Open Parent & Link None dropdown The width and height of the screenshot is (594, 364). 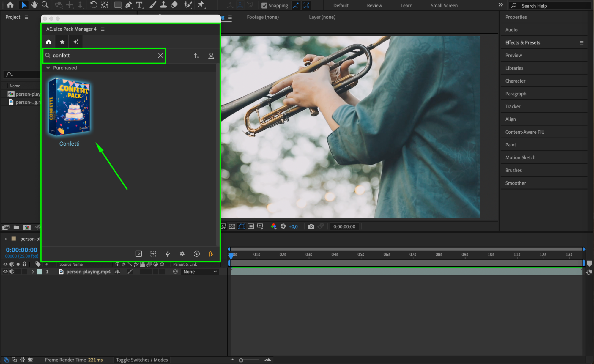pos(200,272)
